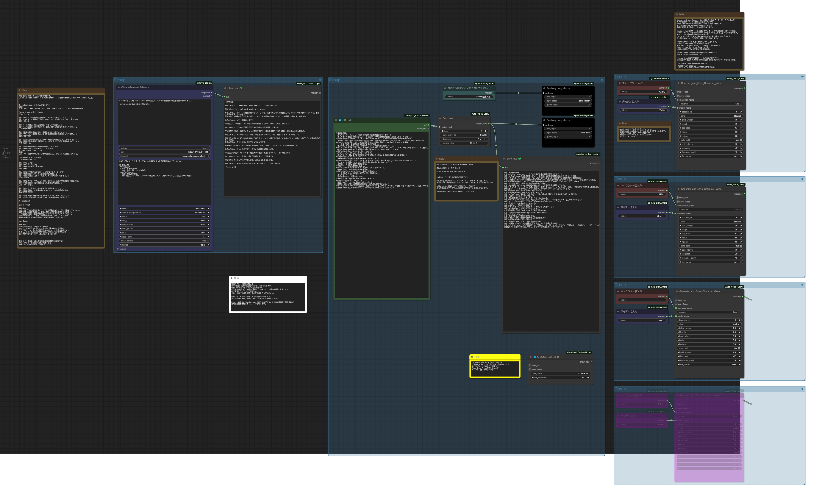
Task: Click the blue CR Save Text To File node icon
Action: point(535,357)
